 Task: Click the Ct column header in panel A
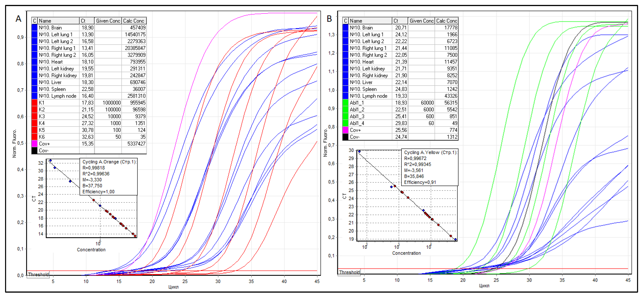(x=87, y=21)
